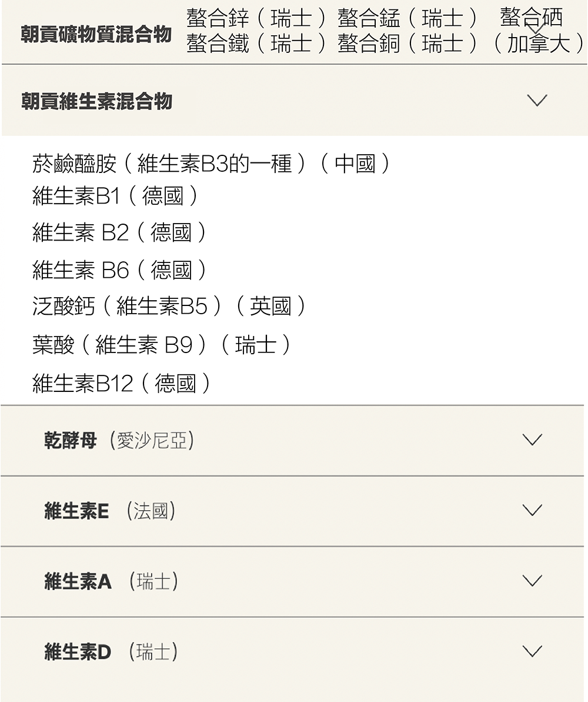
Task: Select the 維生素E (法國) label
Action: coord(110,511)
